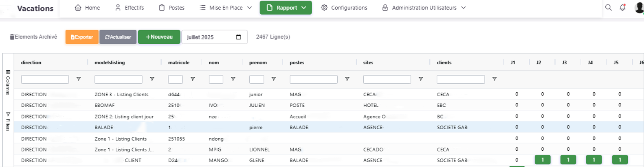Open the user profile avatar
The width and height of the screenshot is (644, 167).
pos(639,7)
